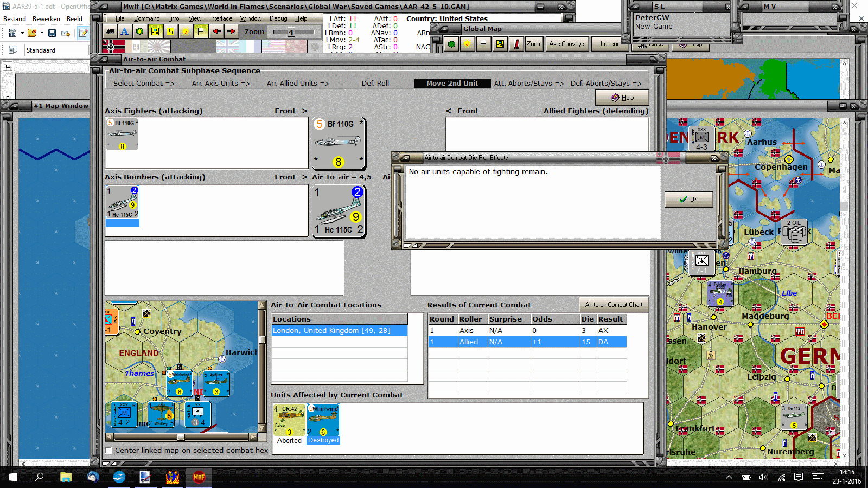Open File Explorer from the taskbar
Viewport: 868px width, 488px height.
(66, 477)
